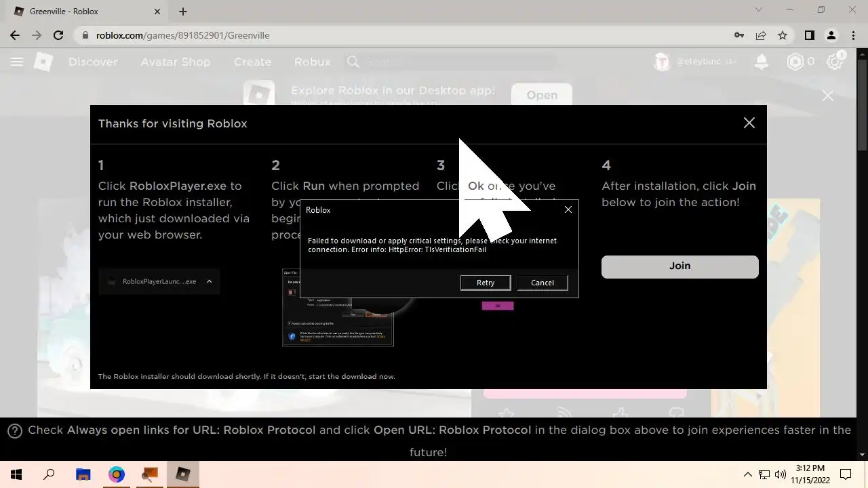Close the small Roblox error dialog
This screenshot has width=868, height=488.
click(568, 209)
